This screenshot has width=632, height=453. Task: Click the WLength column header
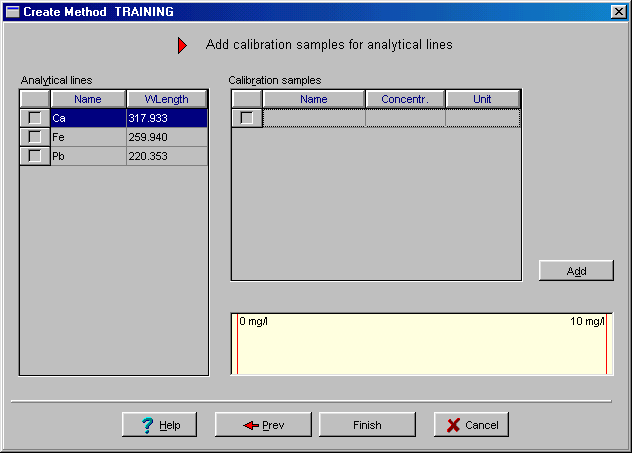167,99
